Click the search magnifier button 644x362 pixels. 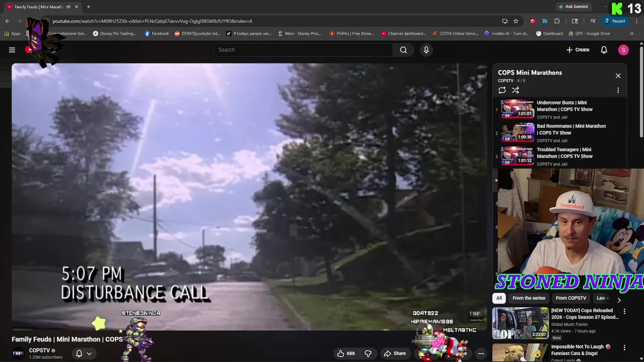404,50
